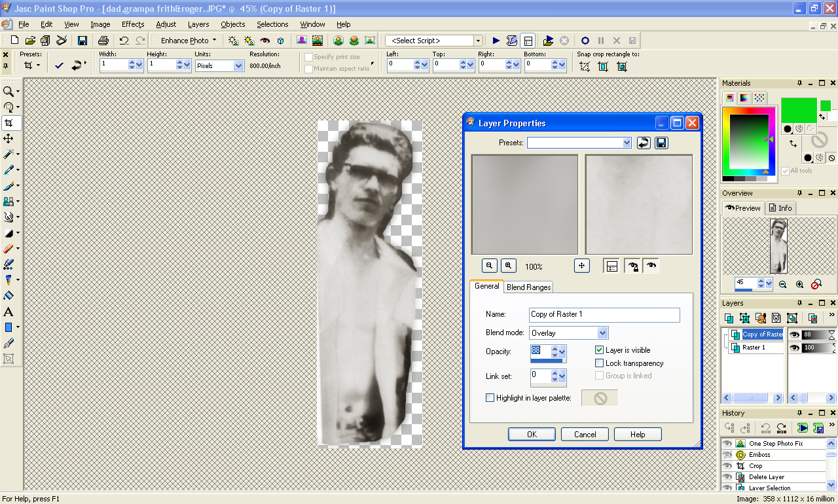Hide the Copy of Raster 1 layer eye
Viewport: 838px width, 504px height.
[x=794, y=334]
